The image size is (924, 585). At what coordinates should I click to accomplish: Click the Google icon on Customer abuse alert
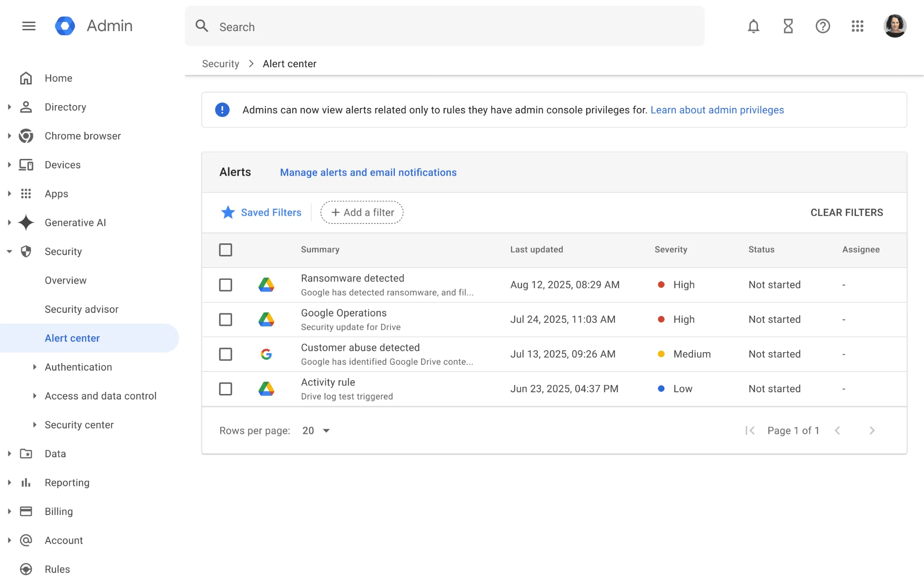[267, 354]
